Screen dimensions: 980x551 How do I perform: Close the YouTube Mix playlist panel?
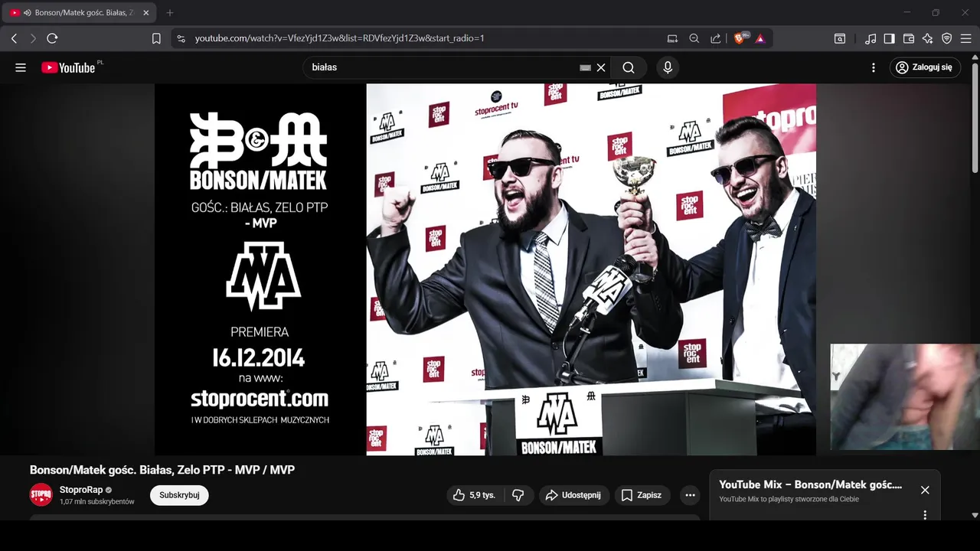925,490
